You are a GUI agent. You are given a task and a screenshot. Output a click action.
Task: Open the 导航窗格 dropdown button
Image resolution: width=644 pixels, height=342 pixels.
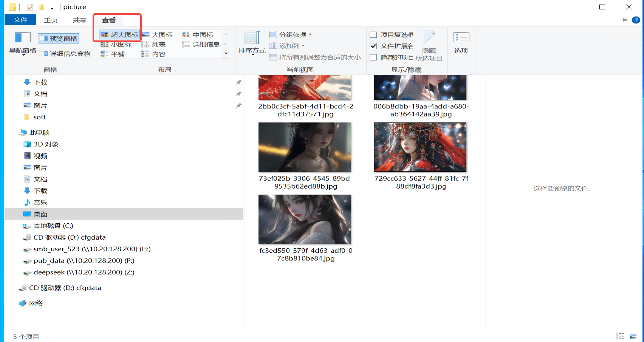pos(23,43)
